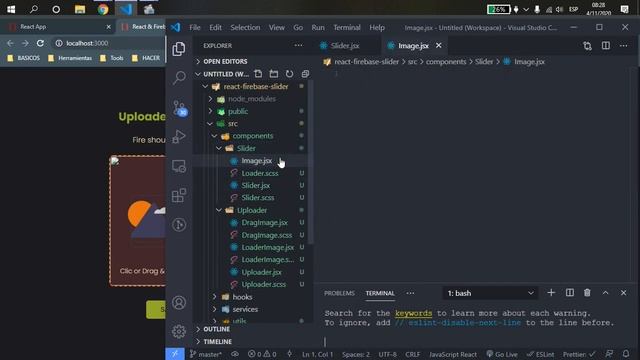Click New Folder icon in workspace header
The width and height of the screenshot is (640, 360).
pyautogui.click(x=273, y=74)
